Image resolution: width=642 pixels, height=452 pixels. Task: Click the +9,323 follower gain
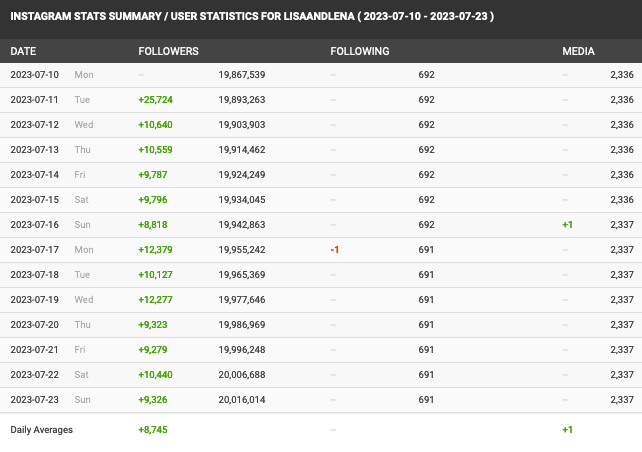coord(153,325)
